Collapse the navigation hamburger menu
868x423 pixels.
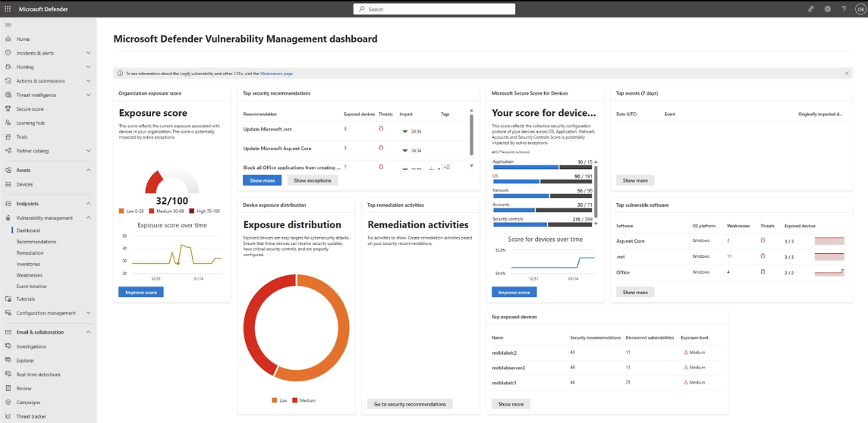point(8,25)
